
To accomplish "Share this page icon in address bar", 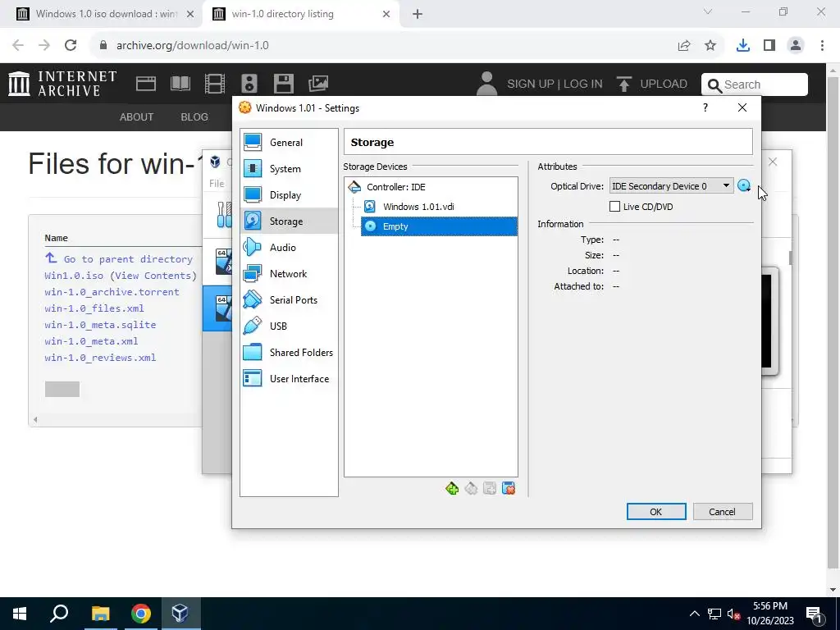I will click(684, 46).
